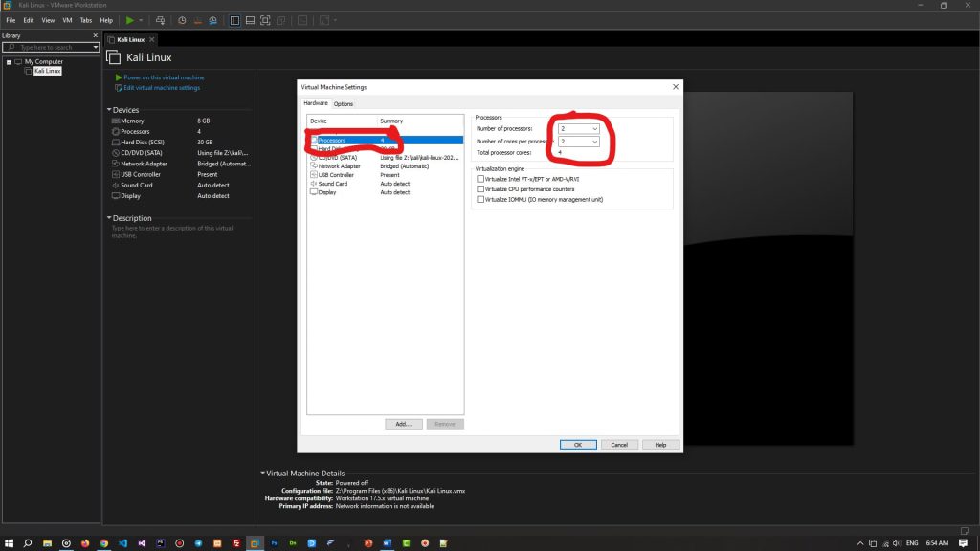Image resolution: width=980 pixels, height=551 pixels.
Task: Click the Revert snapshot toolbar icon
Action: click(x=198, y=19)
